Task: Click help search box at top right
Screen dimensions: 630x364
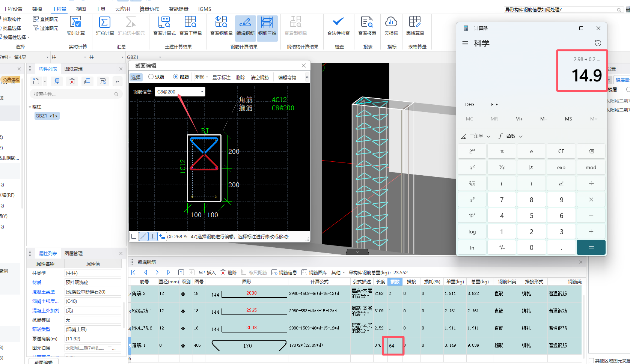Action: tap(563, 10)
